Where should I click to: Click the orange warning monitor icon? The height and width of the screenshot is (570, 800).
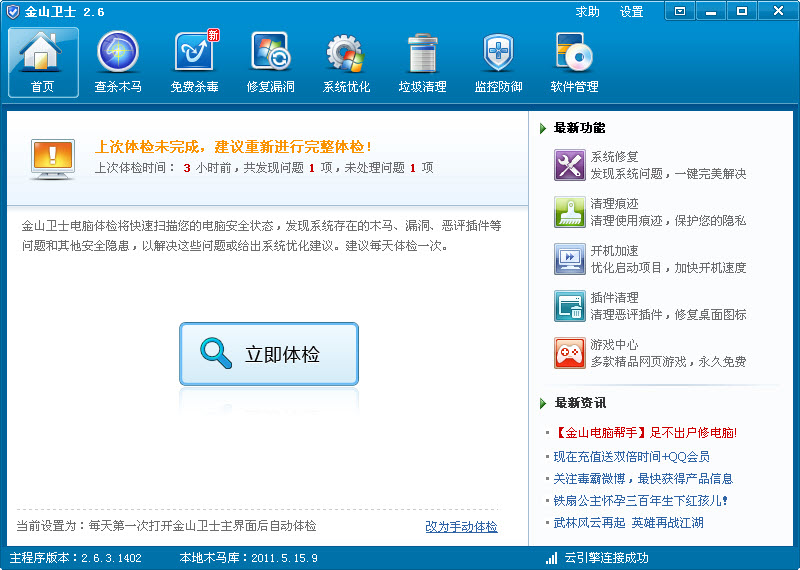[53, 159]
